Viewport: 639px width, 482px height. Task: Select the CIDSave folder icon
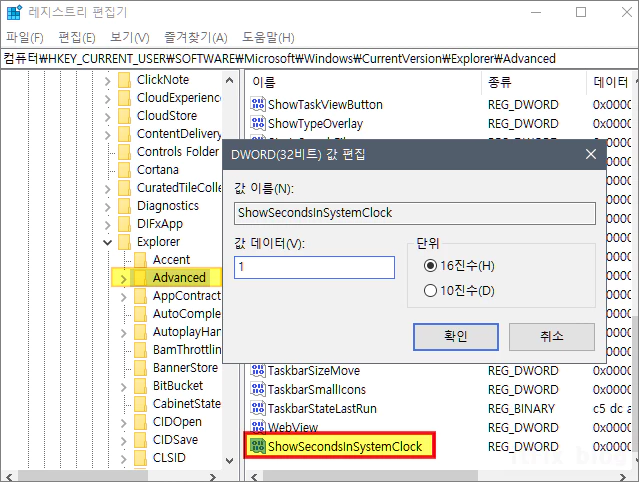click(141, 440)
